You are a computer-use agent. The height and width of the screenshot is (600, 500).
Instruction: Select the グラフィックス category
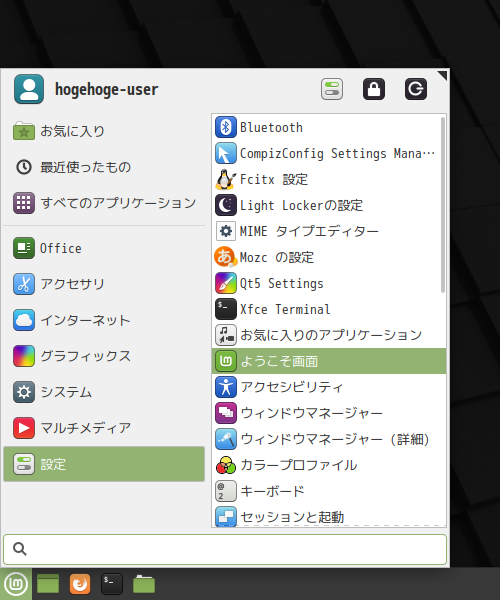(104, 356)
